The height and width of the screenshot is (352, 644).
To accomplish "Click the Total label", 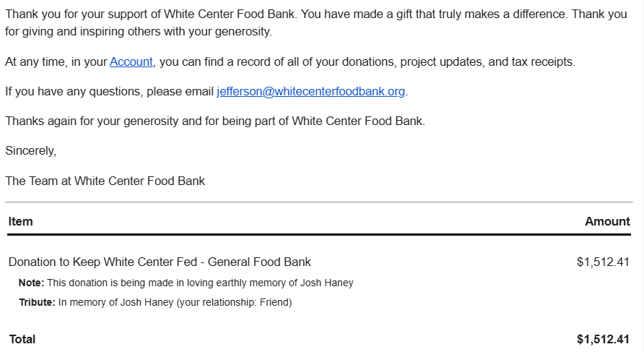I will tap(22, 339).
